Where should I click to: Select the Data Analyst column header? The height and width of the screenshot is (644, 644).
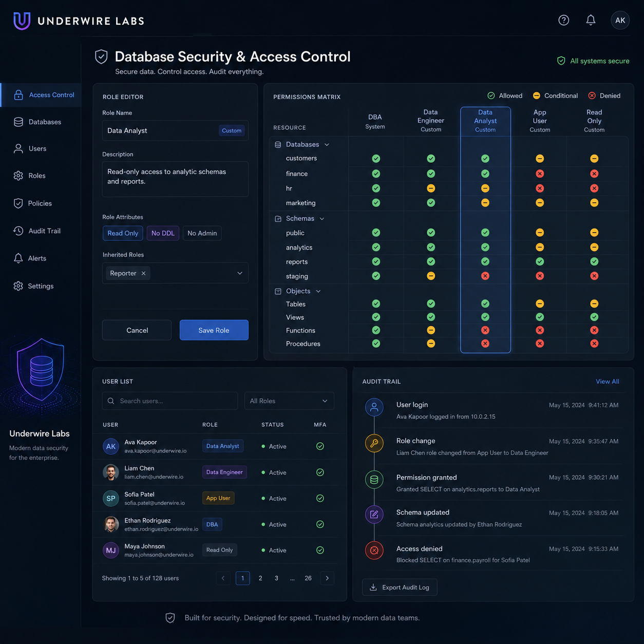[485, 121]
